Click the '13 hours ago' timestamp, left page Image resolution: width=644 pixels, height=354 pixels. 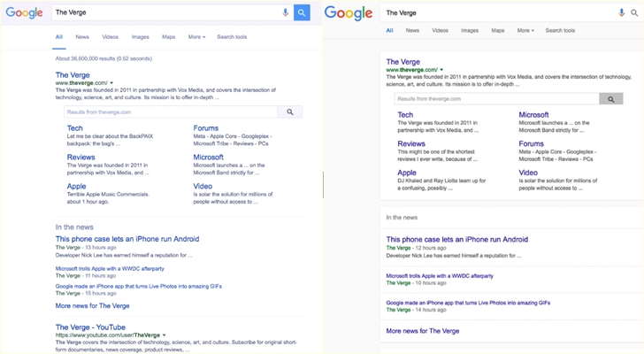tap(101, 248)
